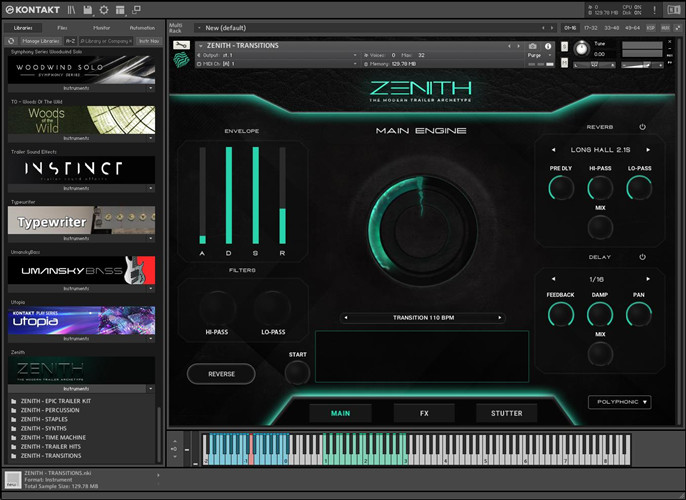This screenshot has width=686, height=500.
Task: Click the Reverse button
Action: [221, 373]
